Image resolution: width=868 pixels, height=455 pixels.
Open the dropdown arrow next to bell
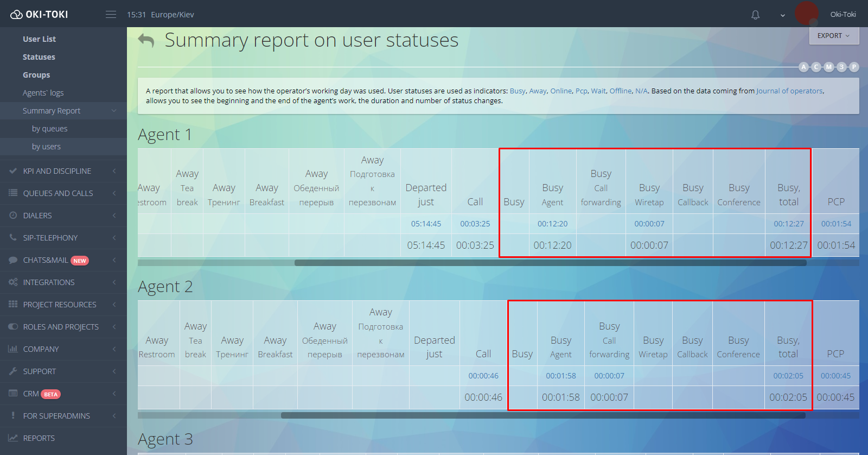coord(782,15)
